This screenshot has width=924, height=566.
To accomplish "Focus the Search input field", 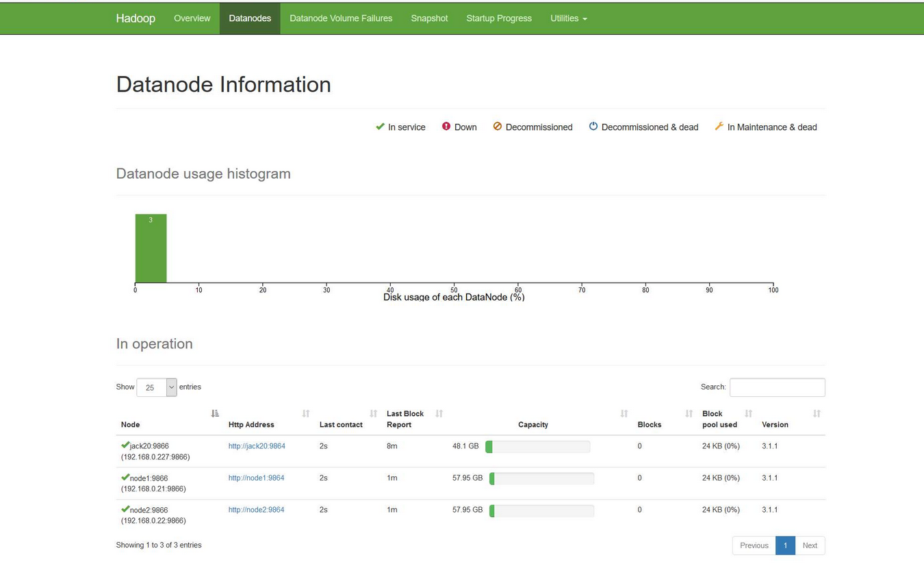I will click(777, 387).
